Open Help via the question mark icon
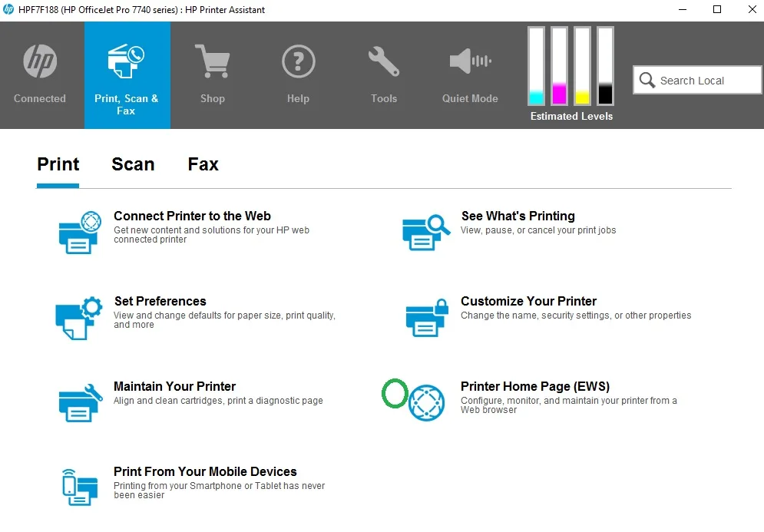Viewport: 764px width, 532px height. (298, 60)
